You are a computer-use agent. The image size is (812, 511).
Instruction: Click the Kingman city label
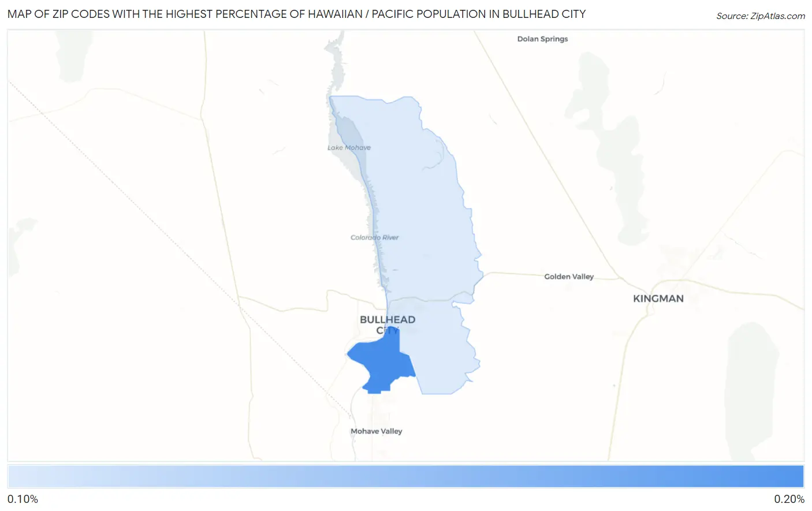coord(658,299)
